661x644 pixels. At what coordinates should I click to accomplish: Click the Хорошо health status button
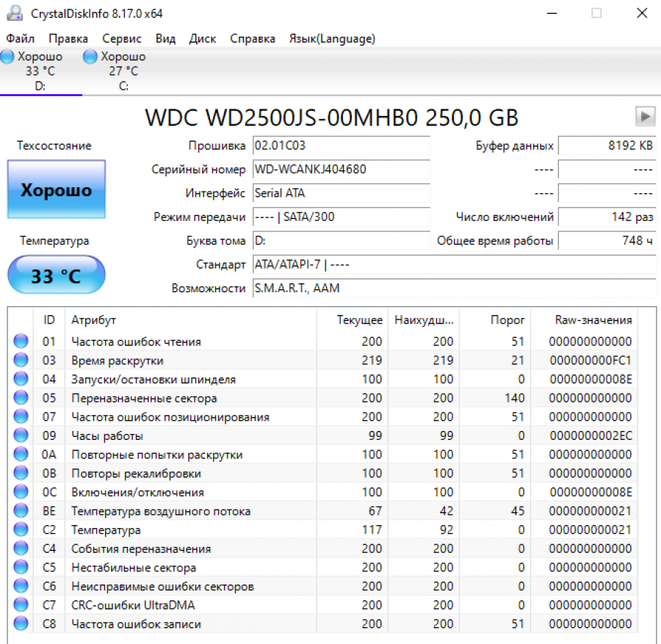pyautogui.click(x=56, y=190)
